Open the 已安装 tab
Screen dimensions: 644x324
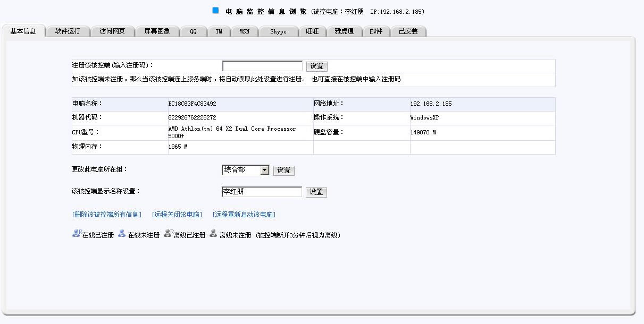click(x=408, y=31)
